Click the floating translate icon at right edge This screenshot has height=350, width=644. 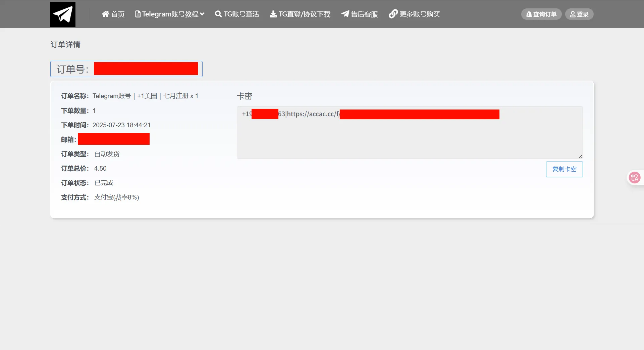[x=635, y=177]
